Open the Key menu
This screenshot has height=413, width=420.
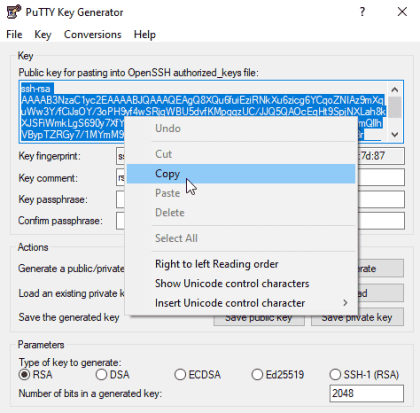click(x=43, y=34)
